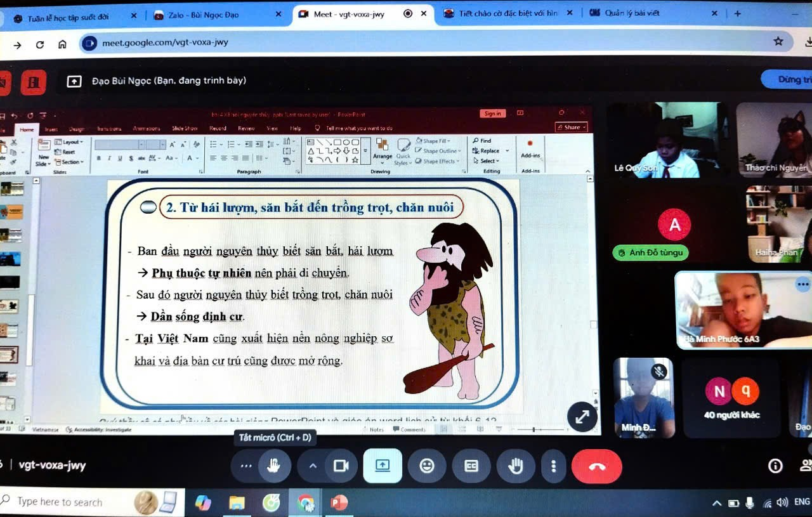The image size is (812, 517).
Task: Toggle the camera in the call bar
Action: click(x=341, y=466)
